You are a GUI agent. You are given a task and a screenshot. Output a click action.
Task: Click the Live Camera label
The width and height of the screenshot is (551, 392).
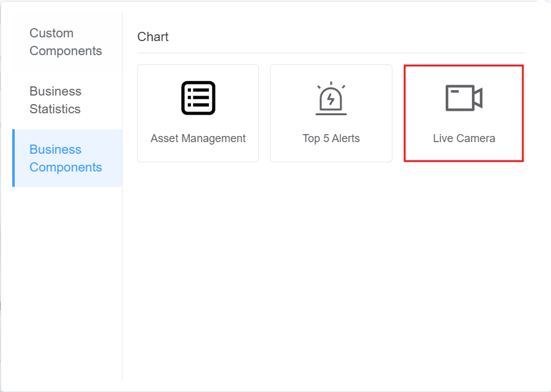(464, 138)
